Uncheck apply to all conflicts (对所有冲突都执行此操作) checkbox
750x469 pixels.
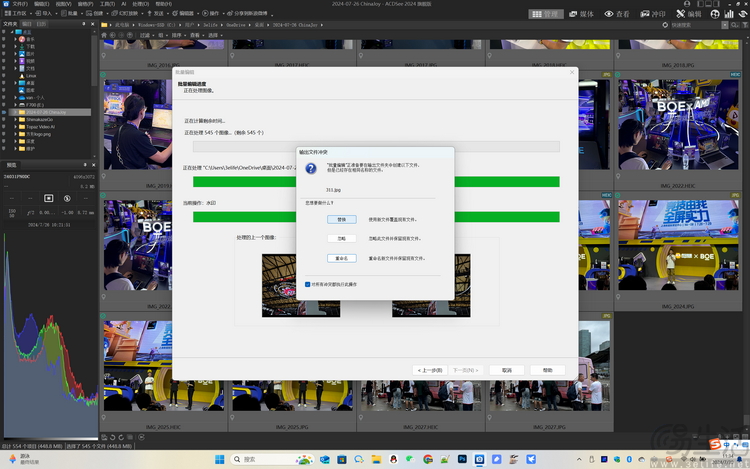click(308, 284)
